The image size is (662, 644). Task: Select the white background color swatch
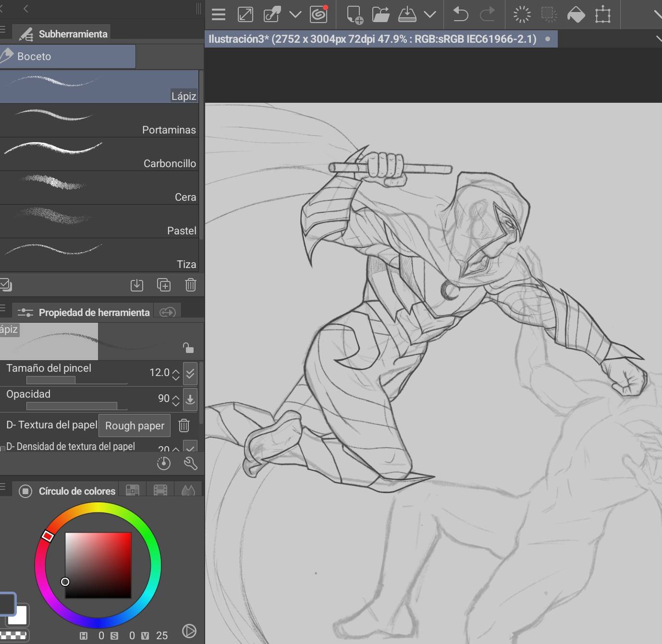(20, 617)
